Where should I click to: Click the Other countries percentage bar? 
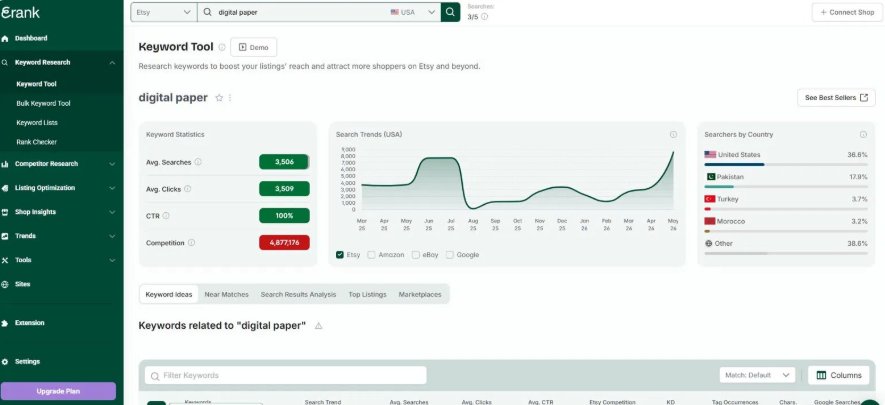(786, 253)
